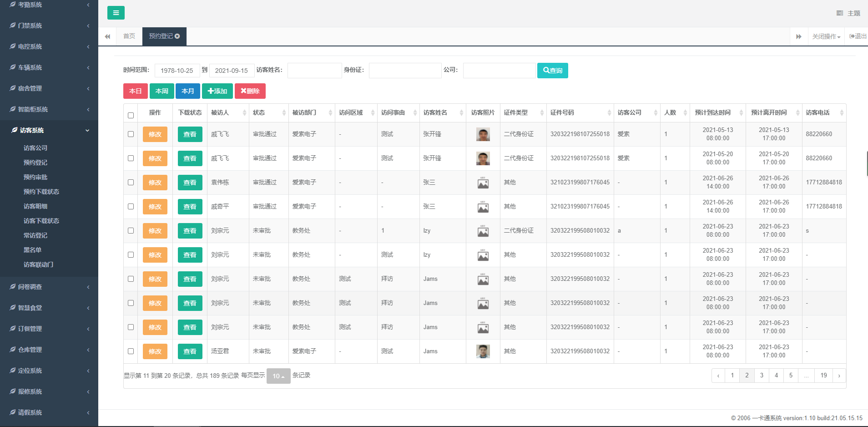Open the 关闭操作 dropdown
Viewport: 868px width, 427px height.
click(826, 36)
